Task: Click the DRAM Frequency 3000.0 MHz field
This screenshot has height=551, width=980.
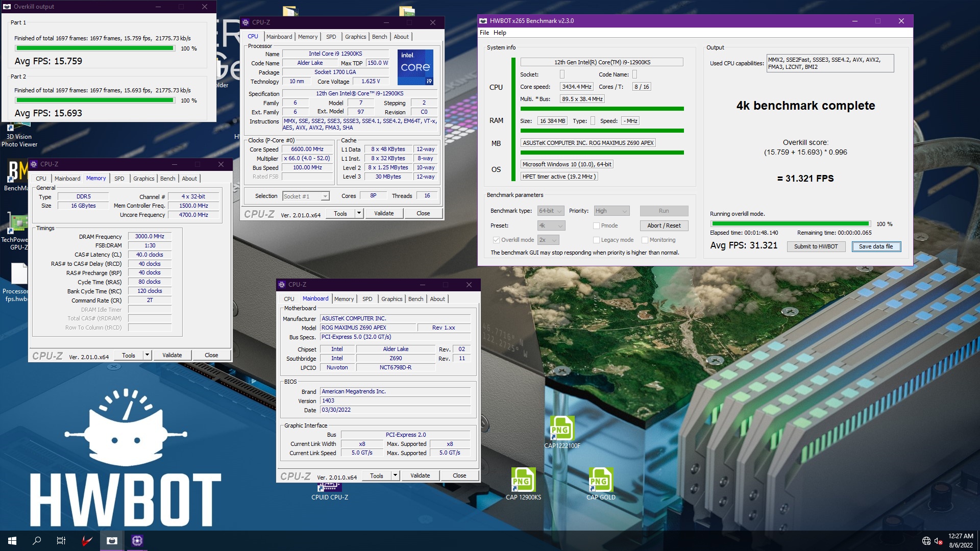Action: (x=150, y=236)
